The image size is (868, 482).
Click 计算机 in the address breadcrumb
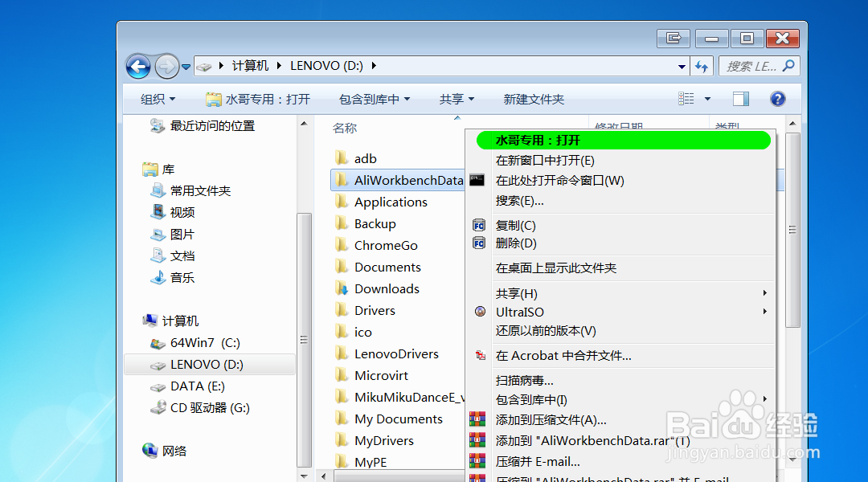pyautogui.click(x=250, y=66)
